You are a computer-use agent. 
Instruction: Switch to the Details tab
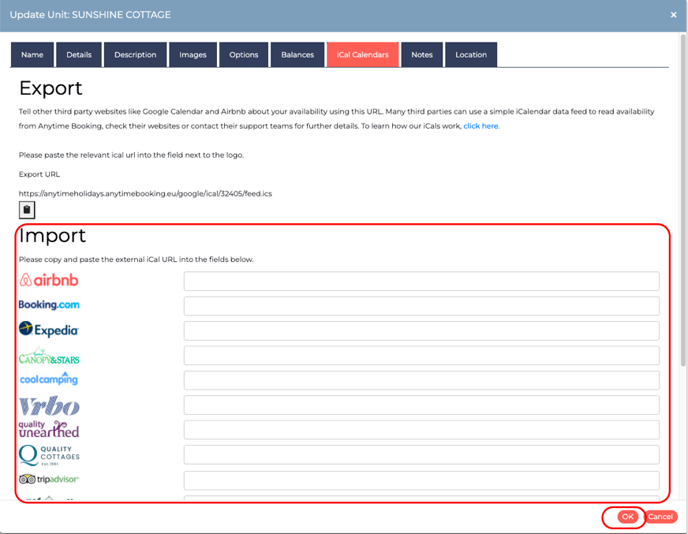coord(79,55)
